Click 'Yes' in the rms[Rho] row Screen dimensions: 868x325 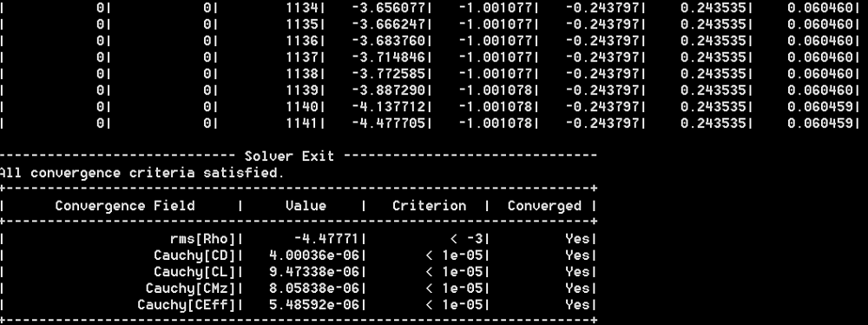(x=577, y=239)
